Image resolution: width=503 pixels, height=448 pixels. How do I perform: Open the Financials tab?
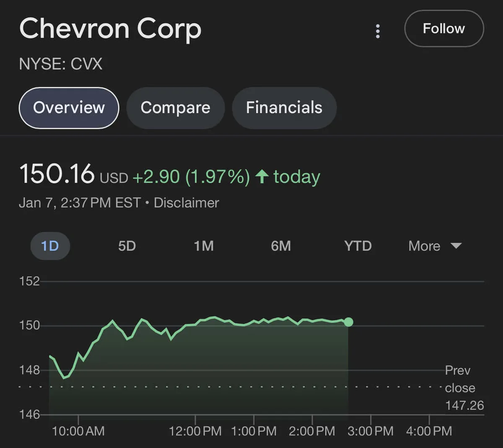point(284,108)
